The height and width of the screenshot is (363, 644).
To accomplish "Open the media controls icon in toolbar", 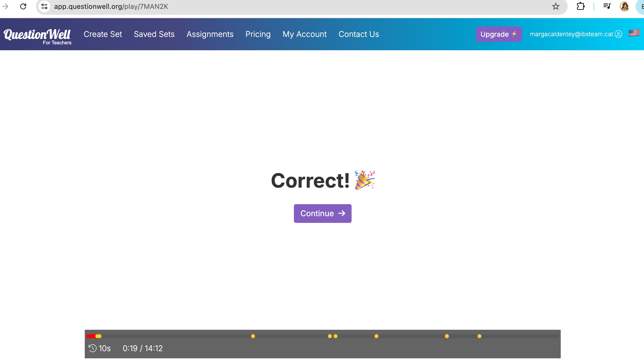I will pos(607,6).
